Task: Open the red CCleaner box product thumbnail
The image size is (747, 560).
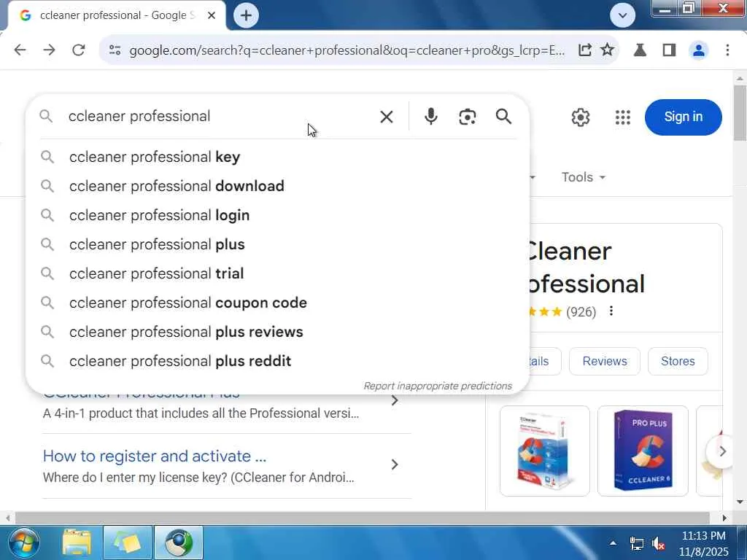Action: [x=544, y=451]
